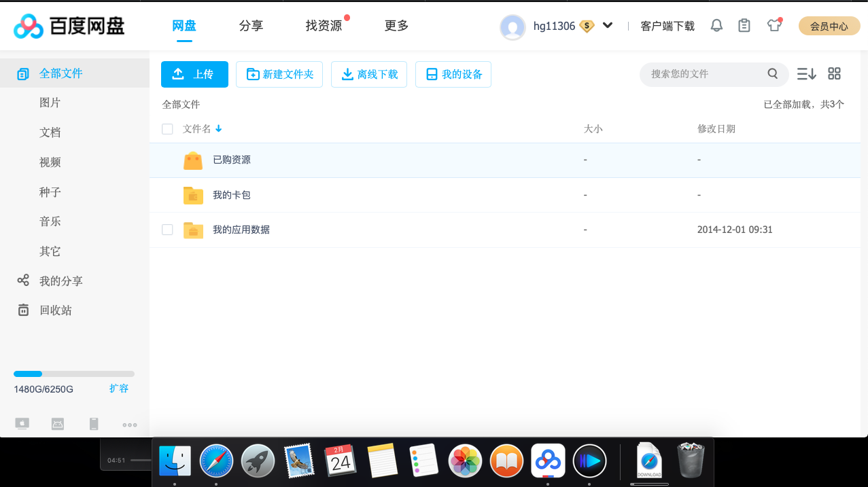This screenshot has width=868, height=487.
Task: Click the 已购资源 file name
Action: [232, 160]
